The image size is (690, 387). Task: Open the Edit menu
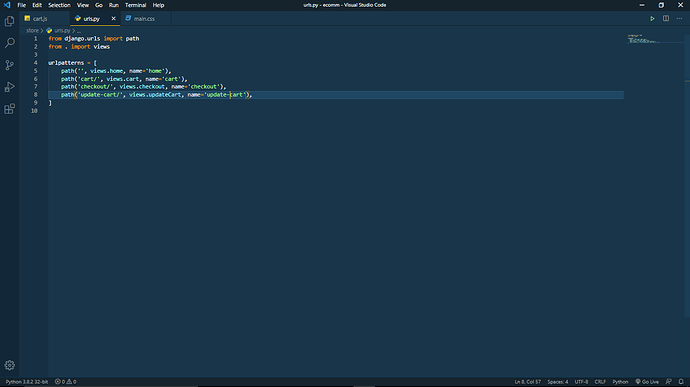37,5
